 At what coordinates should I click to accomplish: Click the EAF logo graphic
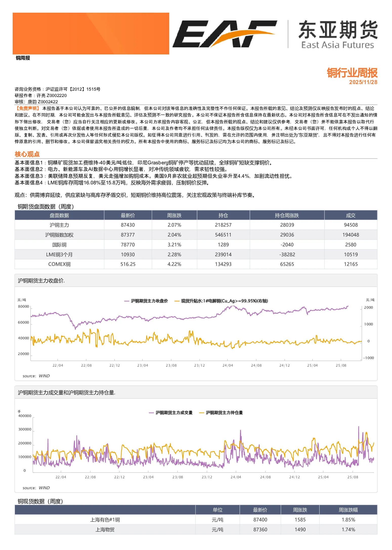[x=225, y=34]
